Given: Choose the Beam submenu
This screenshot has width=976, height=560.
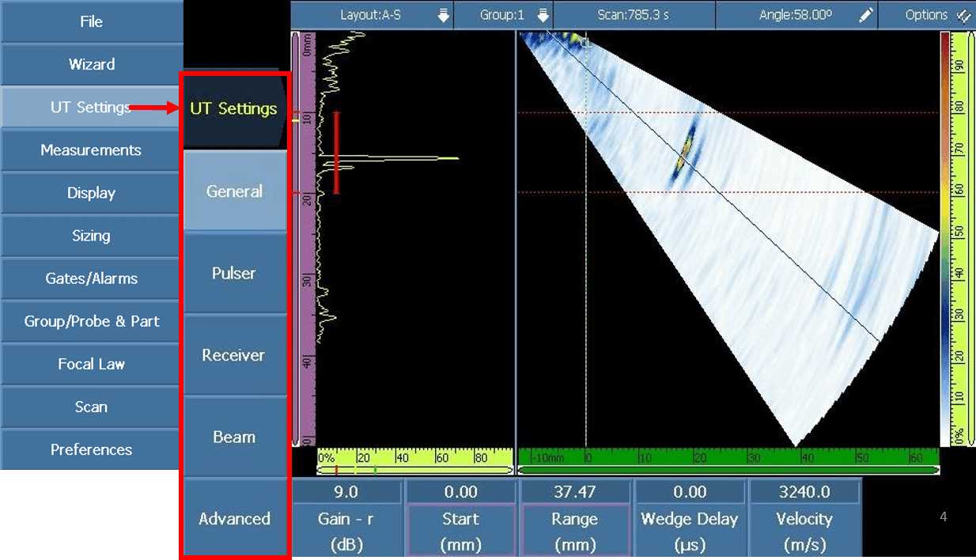Looking at the screenshot, I should point(234,437).
